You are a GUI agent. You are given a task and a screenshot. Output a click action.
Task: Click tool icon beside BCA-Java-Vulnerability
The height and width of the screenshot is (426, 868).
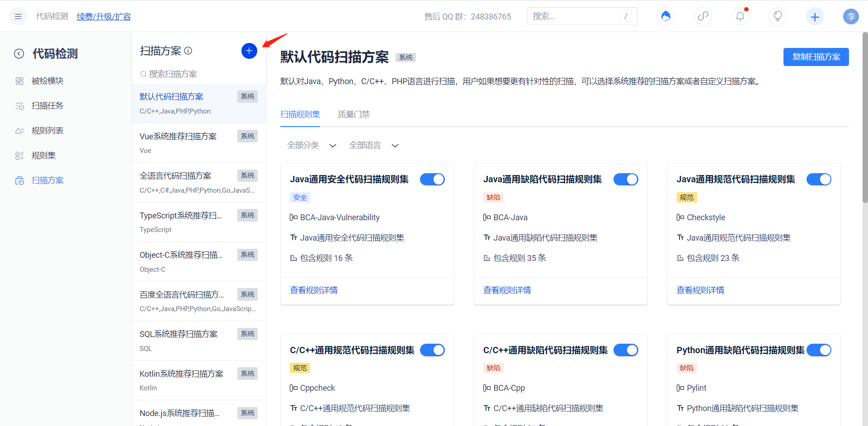293,218
